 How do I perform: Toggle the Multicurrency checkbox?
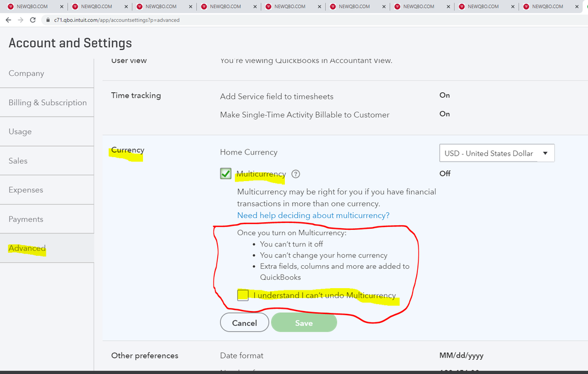click(x=226, y=173)
